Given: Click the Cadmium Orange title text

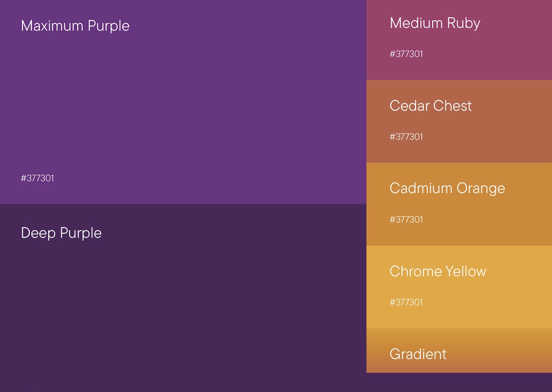Looking at the screenshot, I should click(x=447, y=188).
